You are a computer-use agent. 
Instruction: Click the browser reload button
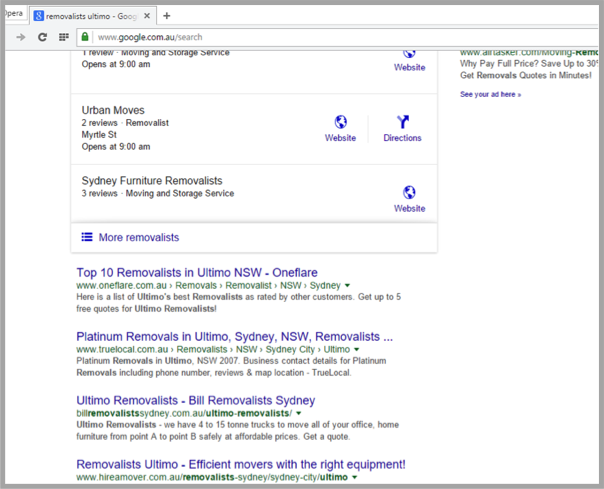(42, 37)
